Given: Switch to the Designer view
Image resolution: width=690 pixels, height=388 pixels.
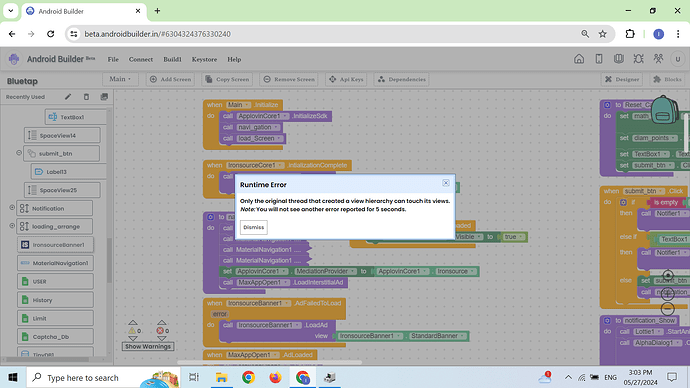Looking at the screenshot, I should click(x=622, y=79).
